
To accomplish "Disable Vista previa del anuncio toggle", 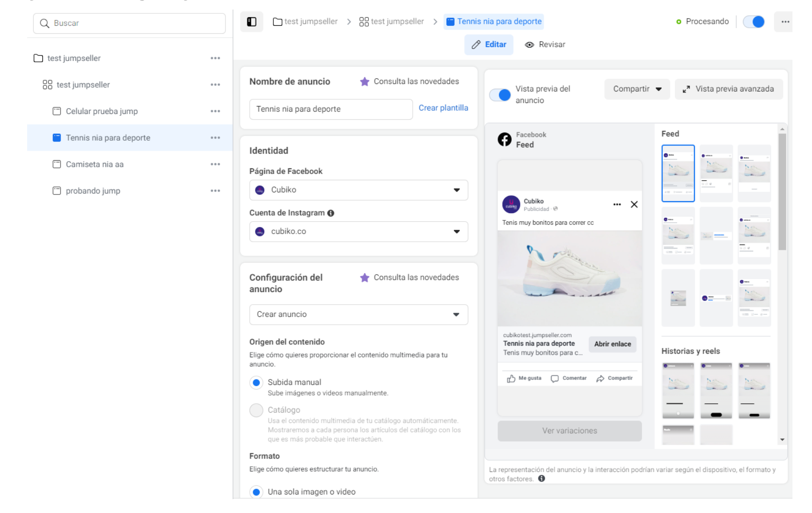I will (500, 95).
